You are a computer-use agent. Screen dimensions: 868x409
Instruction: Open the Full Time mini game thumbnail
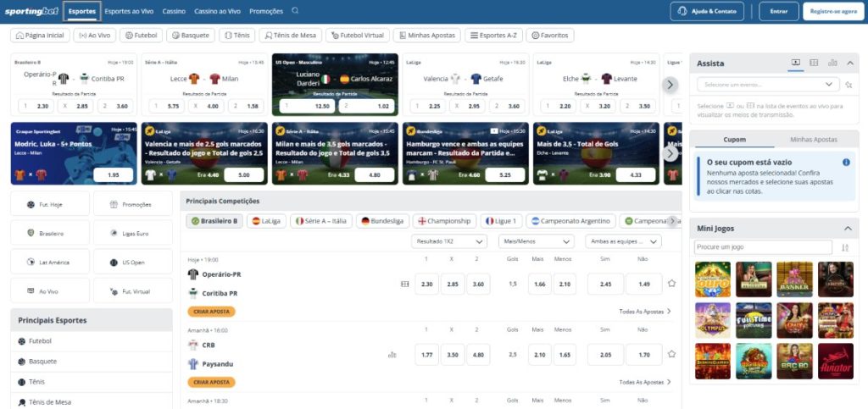[x=754, y=320]
